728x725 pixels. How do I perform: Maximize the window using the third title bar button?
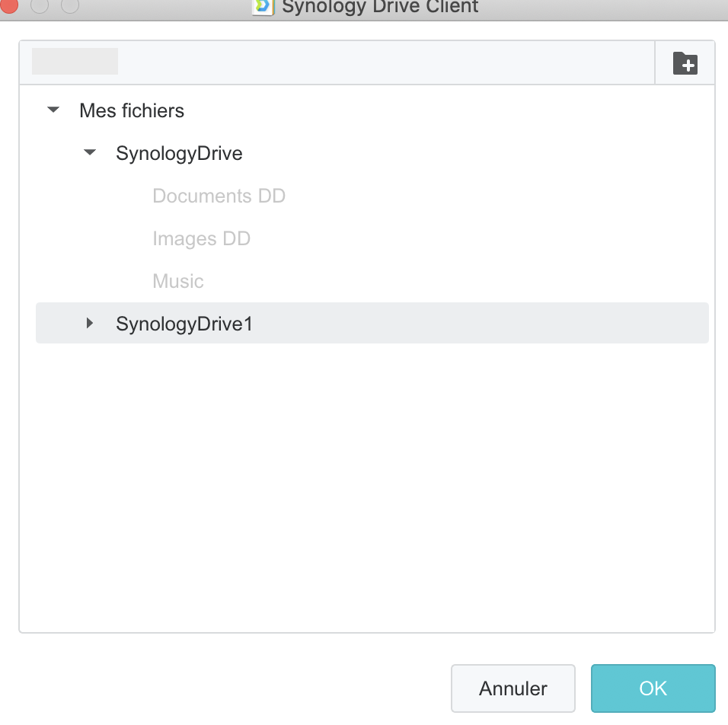pyautogui.click(x=69, y=5)
